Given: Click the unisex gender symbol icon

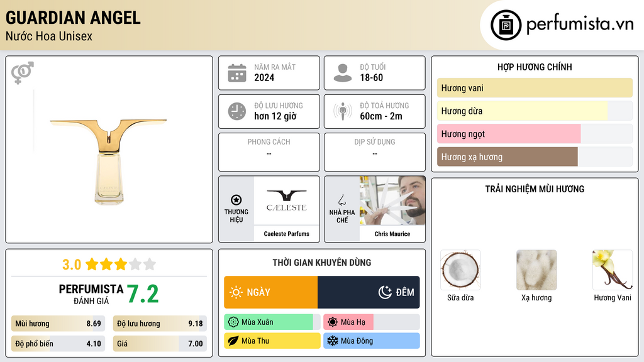Looking at the screenshot, I should [23, 73].
